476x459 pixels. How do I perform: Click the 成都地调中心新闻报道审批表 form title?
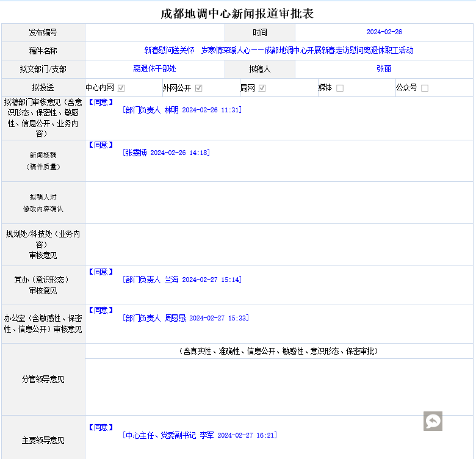click(x=237, y=13)
